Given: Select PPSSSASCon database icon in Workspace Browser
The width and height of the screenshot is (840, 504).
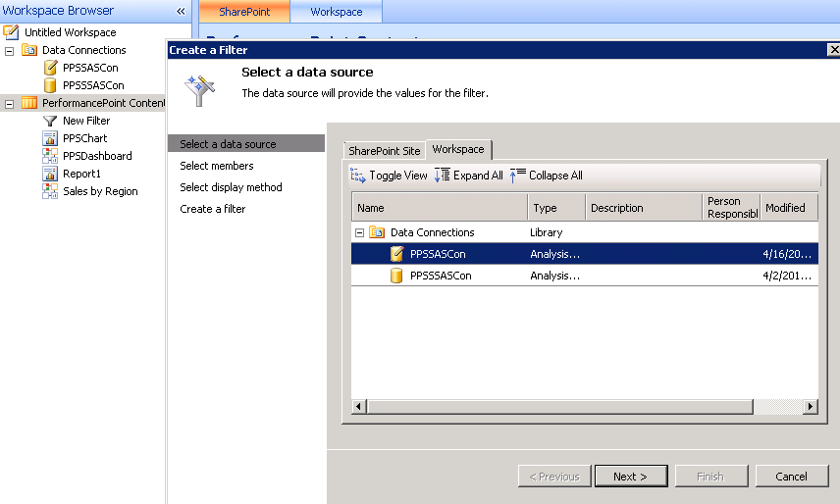Looking at the screenshot, I should coord(50,85).
